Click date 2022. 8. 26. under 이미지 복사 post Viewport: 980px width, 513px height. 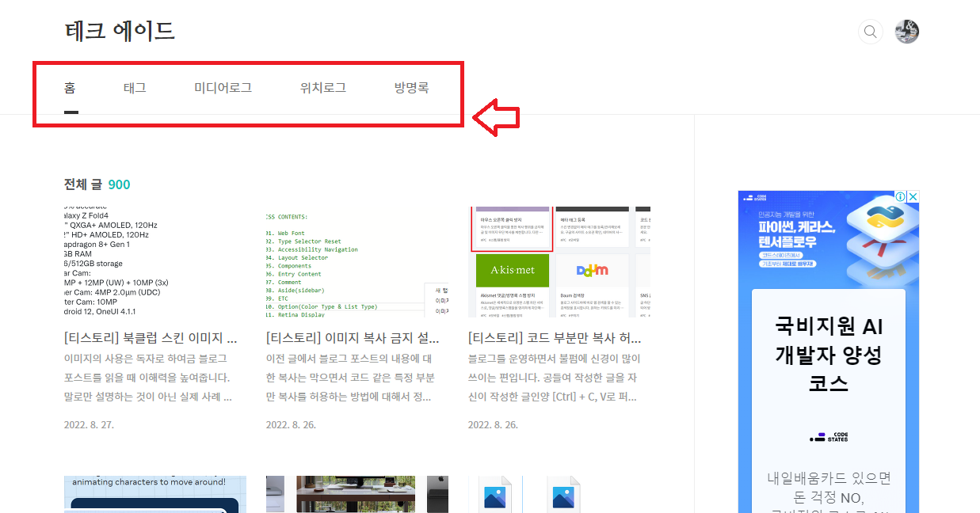coord(291,424)
